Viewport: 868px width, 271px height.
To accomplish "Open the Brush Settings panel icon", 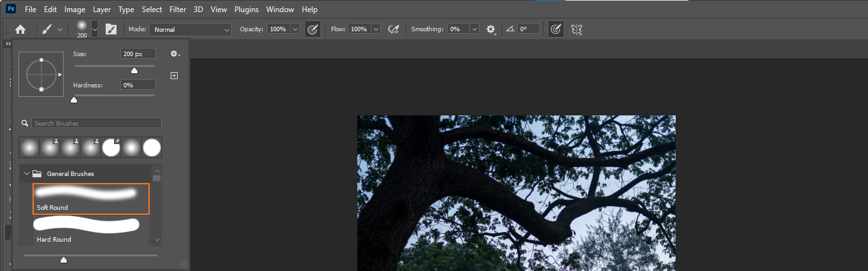I will [111, 29].
